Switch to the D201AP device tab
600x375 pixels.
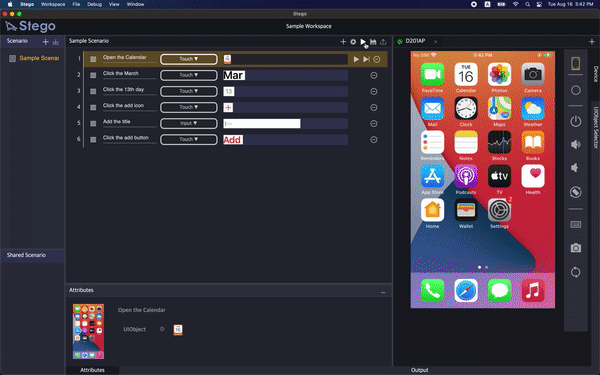click(415, 41)
